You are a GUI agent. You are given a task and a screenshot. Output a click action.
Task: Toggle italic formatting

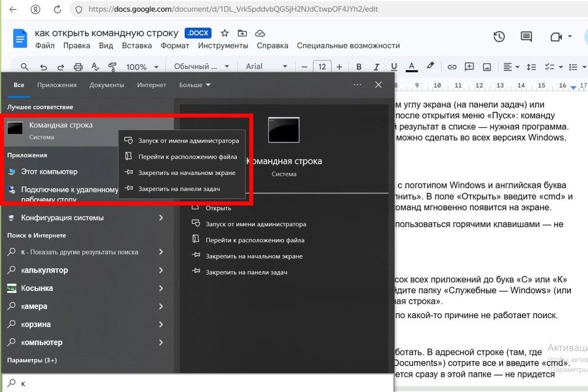point(376,67)
